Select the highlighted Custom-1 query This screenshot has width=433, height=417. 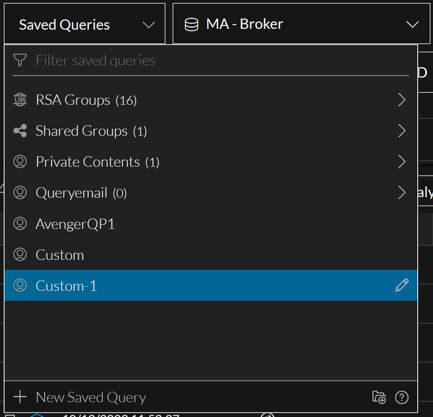211,286
